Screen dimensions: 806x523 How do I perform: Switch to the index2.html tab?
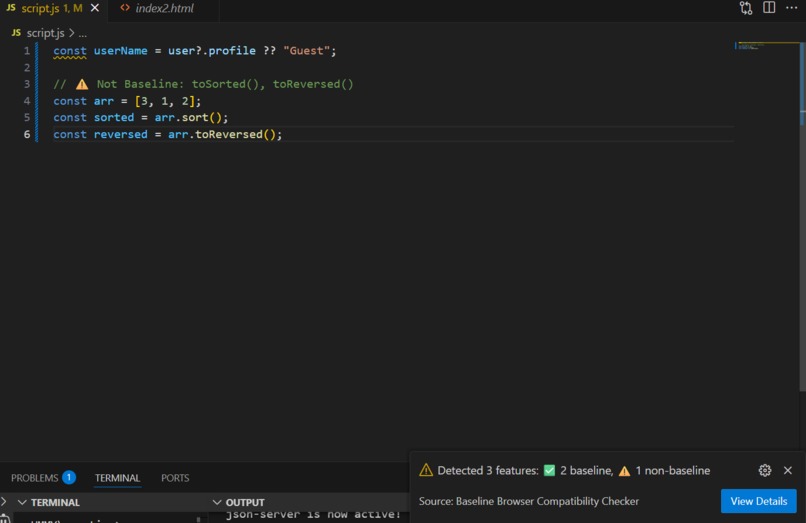coord(164,8)
